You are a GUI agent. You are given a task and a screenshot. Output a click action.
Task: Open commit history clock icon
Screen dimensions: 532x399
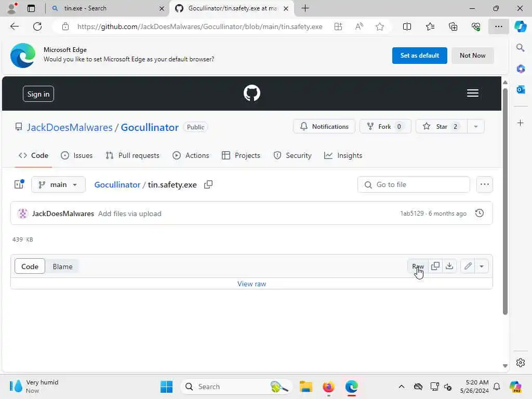tap(479, 213)
